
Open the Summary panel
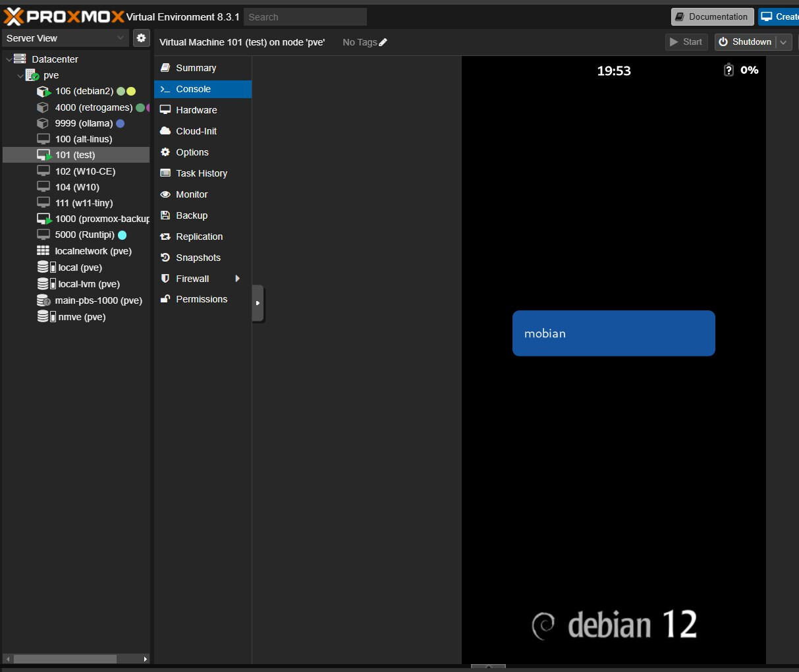click(x=203, y=68)
